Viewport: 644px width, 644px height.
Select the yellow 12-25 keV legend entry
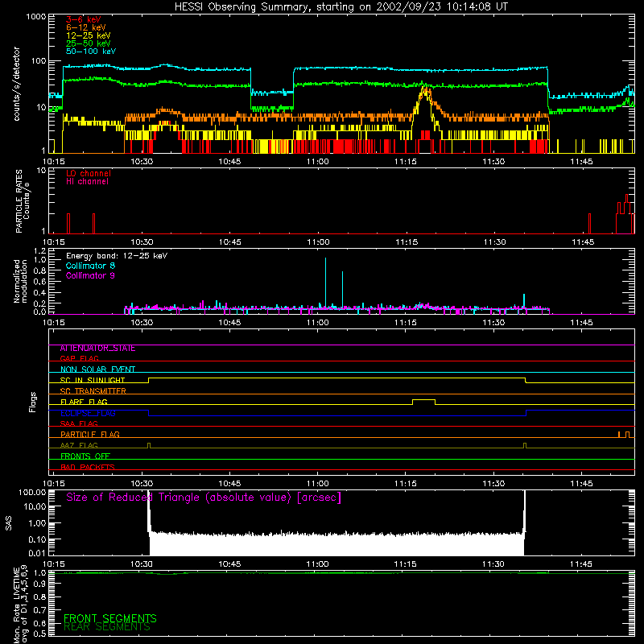click(89, 35)
